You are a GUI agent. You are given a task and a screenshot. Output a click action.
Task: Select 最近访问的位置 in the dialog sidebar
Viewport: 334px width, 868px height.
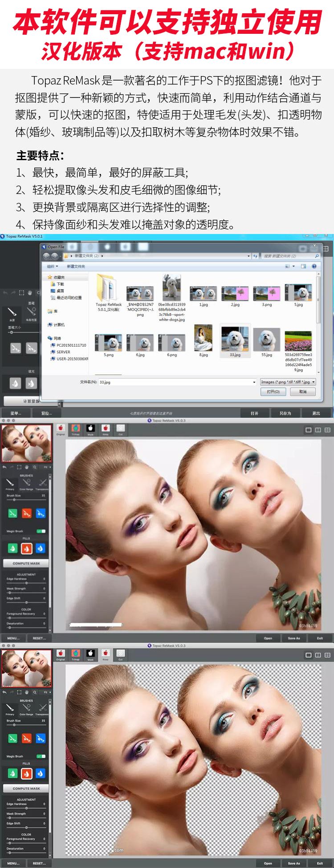click(66, 298)
